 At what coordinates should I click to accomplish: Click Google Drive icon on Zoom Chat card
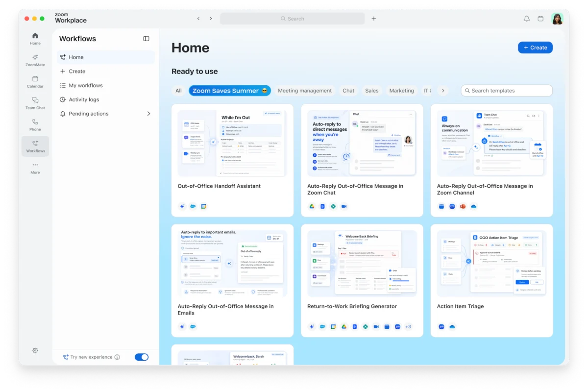click(x=312, y=206)
